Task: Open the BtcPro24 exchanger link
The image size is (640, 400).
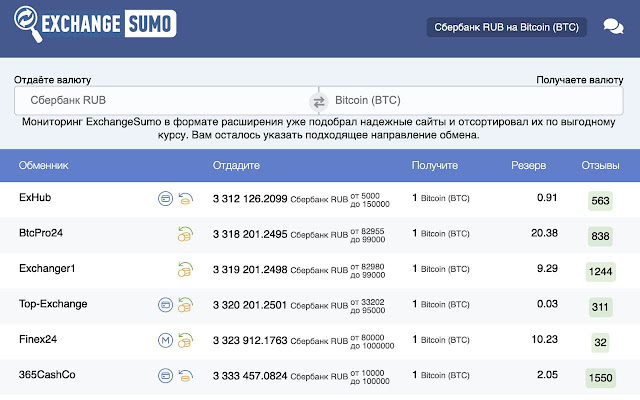Action: click(41, 233)
